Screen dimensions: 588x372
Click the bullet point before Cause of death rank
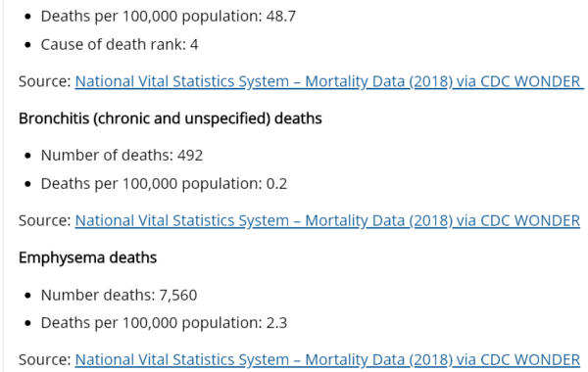pos(27,45)
